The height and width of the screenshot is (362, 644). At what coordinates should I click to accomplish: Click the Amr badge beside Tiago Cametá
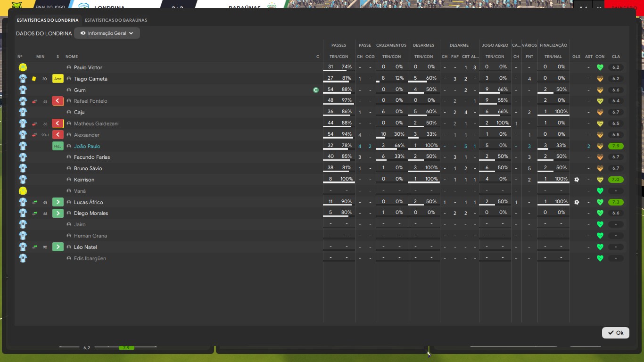pos(58,79)
